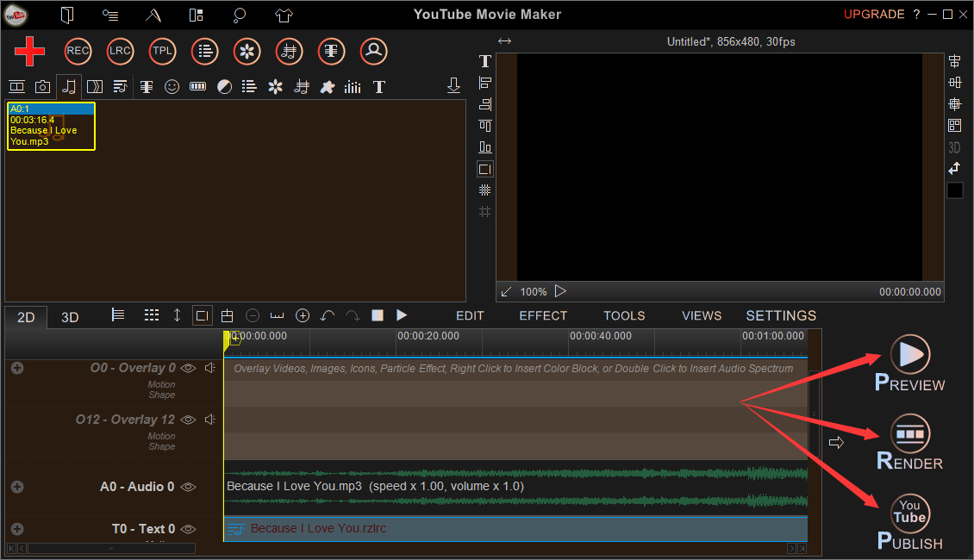974x560 pixels.
Task: Open the TOOLS menu
Action: click(x=624, y=316)
